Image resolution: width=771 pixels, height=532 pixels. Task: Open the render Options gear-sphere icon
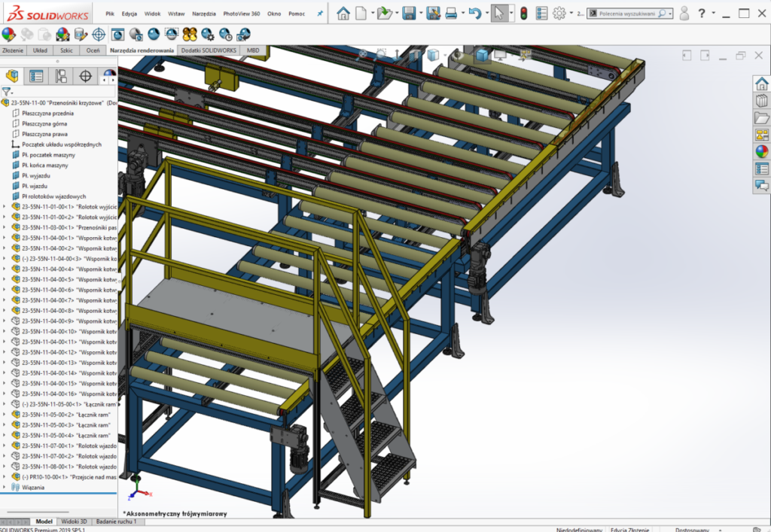208,34
